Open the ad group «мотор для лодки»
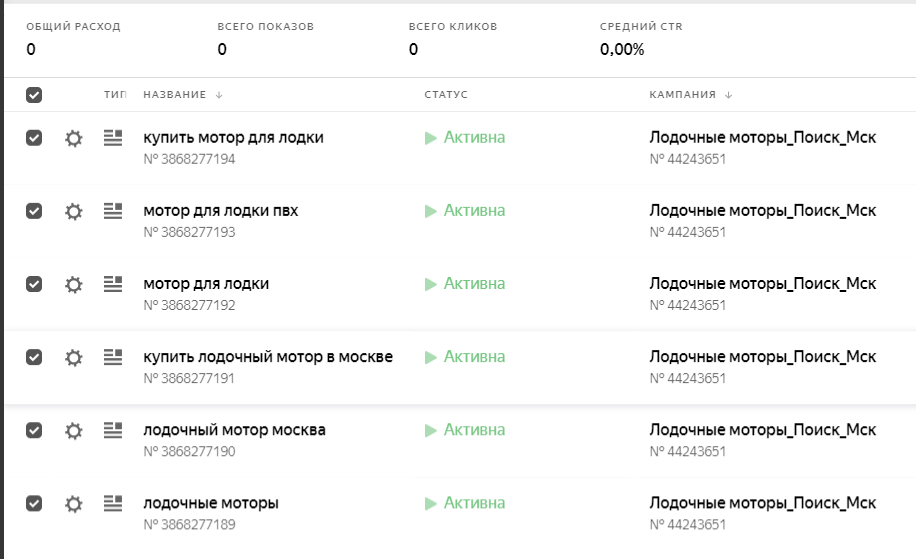 click(206, 284)
